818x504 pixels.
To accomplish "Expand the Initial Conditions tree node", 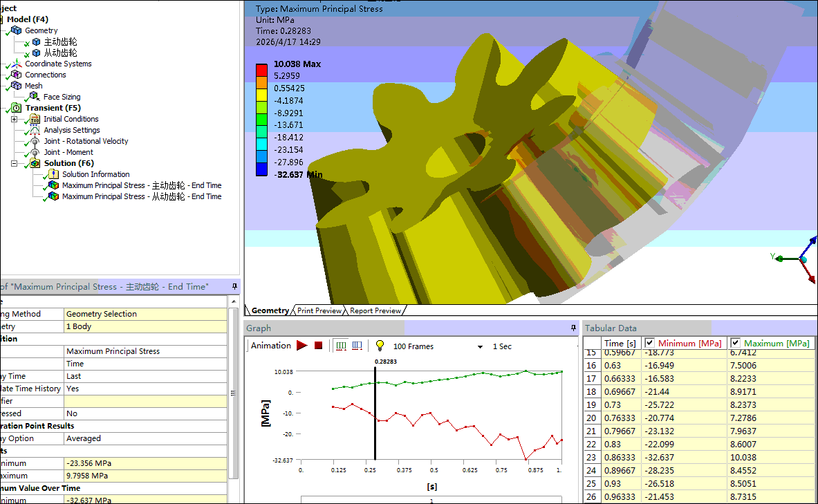I will [15, 119].
